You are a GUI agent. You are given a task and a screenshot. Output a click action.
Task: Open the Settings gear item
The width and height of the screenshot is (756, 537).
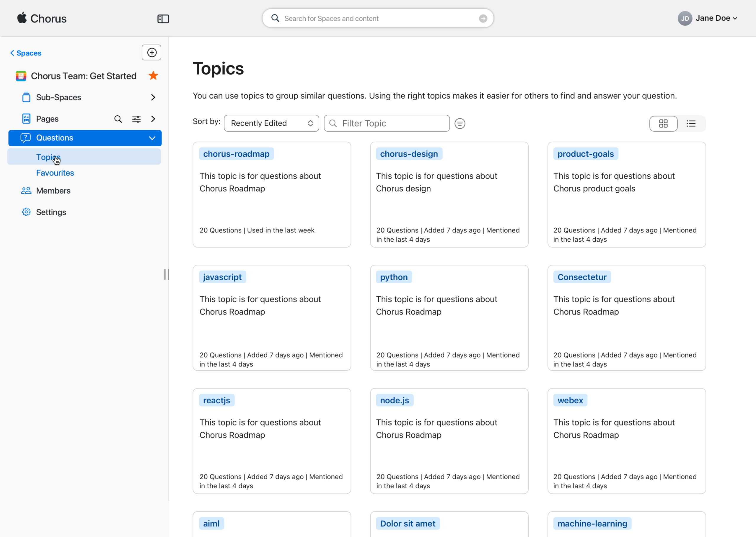coord(51,212)
